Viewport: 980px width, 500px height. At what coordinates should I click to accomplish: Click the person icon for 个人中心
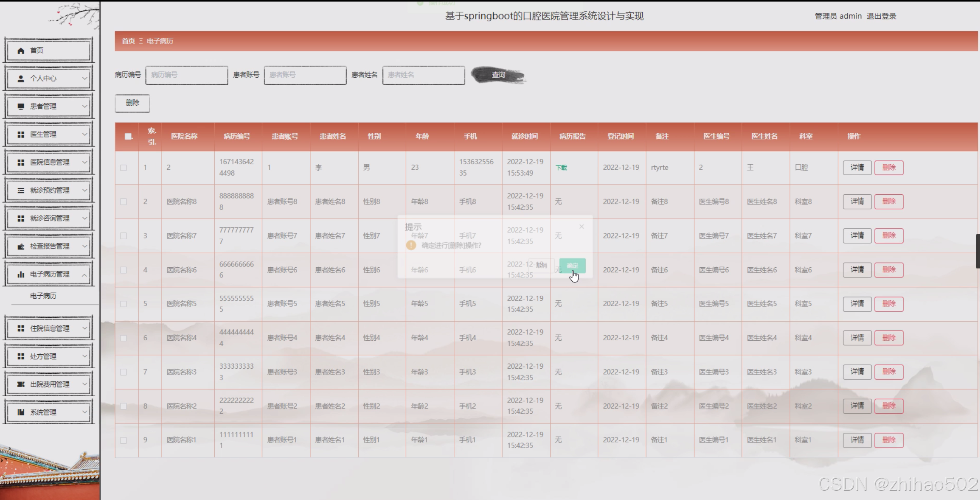21,78
